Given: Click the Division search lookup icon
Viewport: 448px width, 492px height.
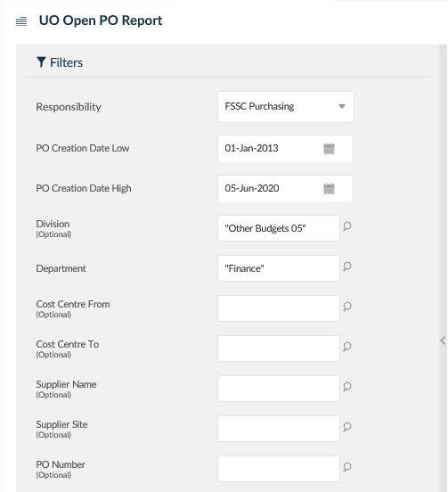Looking at the screenshot, I should 346,226.
